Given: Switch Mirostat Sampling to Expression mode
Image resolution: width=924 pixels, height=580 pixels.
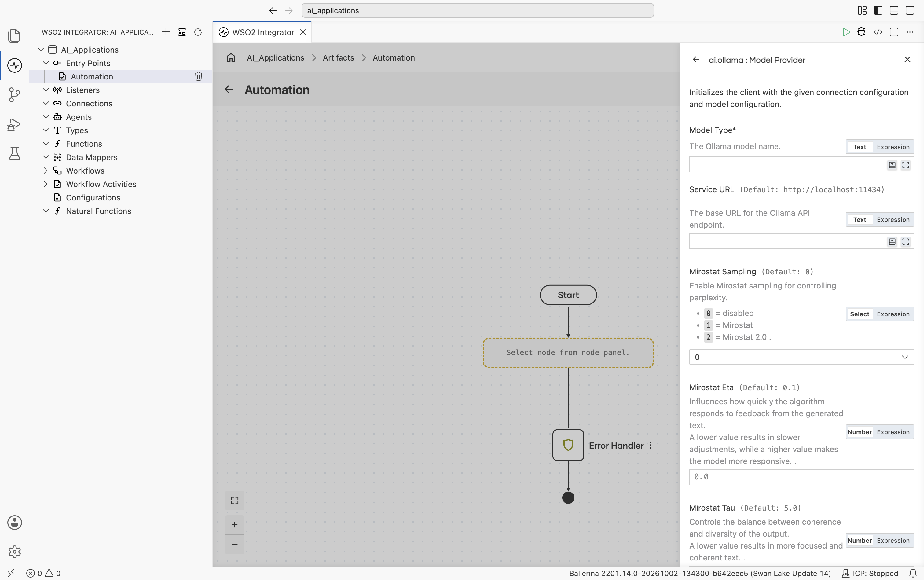Looking at the screenshot, I should click(893, 314).
